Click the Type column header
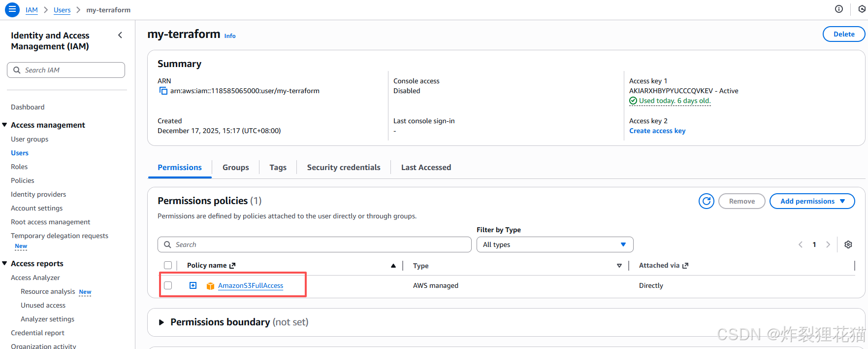Screen dimensions: 868x349 420,266
